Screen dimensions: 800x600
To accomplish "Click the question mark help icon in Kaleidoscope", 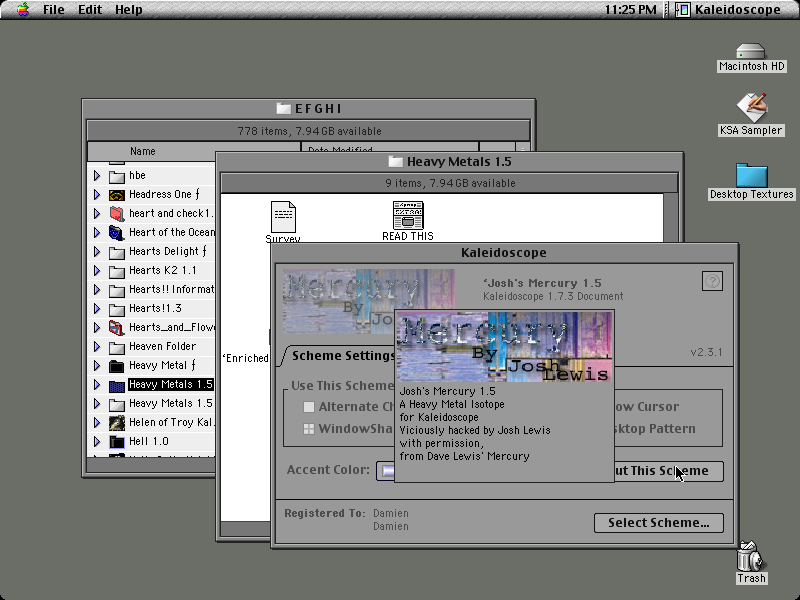I will (x=712, y=281).
